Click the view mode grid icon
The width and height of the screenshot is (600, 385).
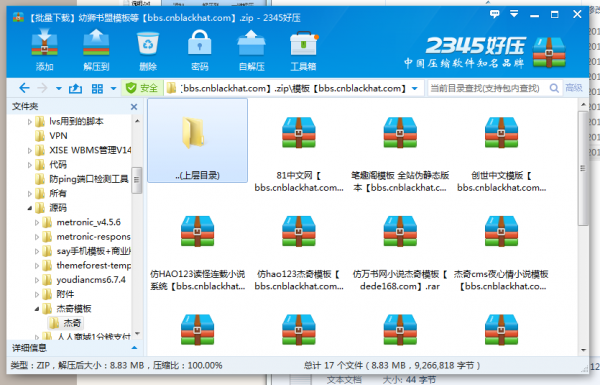click(97, 89)
